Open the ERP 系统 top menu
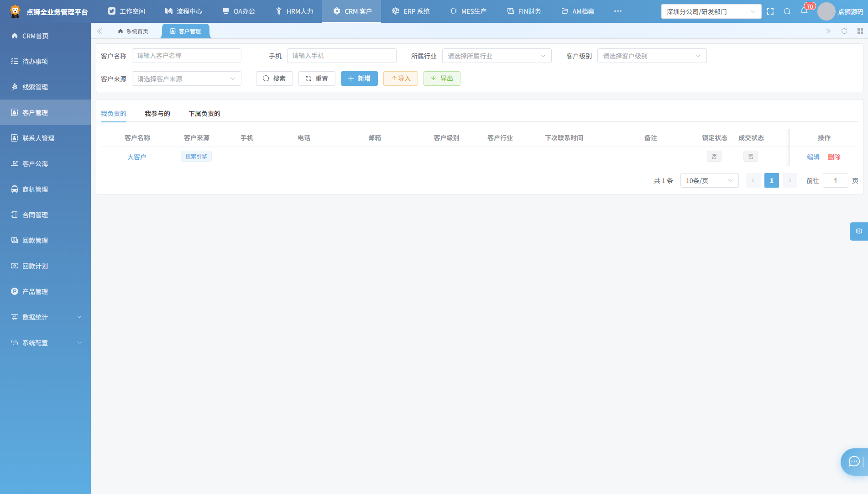Image resolution: width=868 pixels, height=494 pixels. [x=411, y=11]
